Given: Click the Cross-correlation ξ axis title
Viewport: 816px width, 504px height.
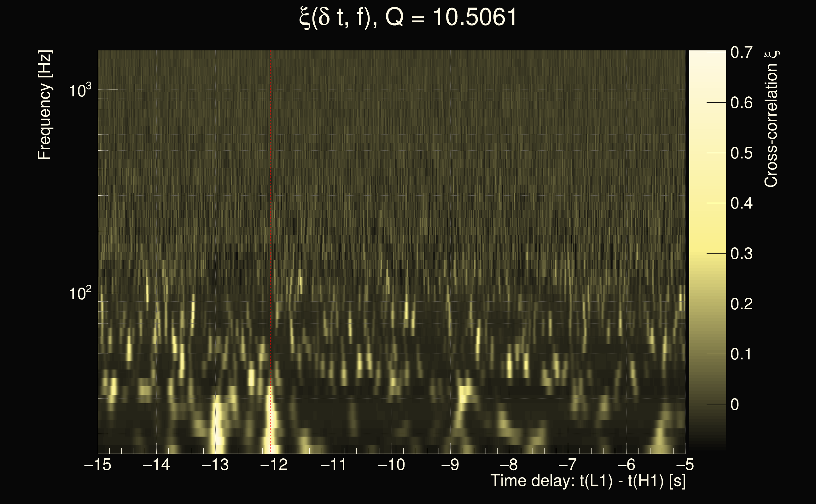Looking at the screenshot, I should [x=771, y=118].
